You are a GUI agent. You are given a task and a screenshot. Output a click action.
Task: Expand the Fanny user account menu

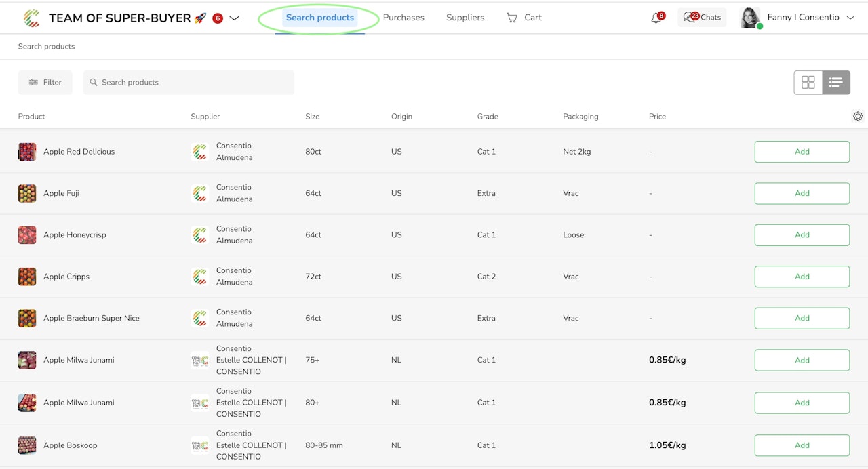[850, 18]
